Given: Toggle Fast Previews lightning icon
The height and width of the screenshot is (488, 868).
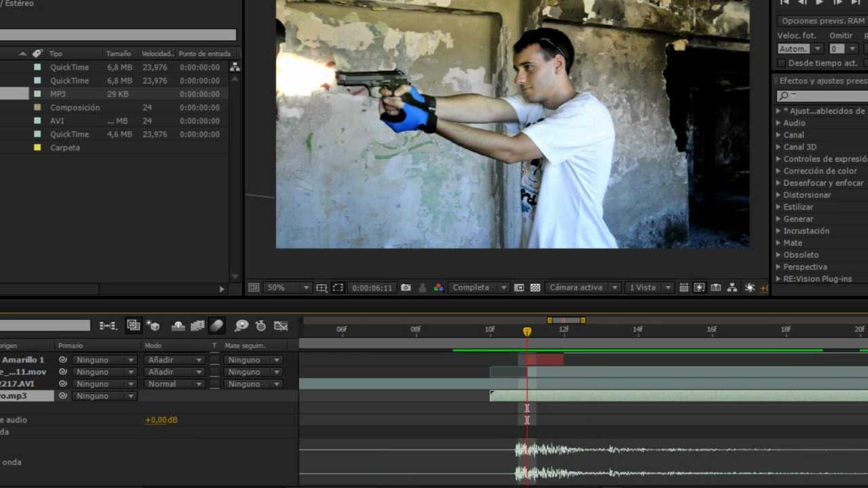Looking at the screenshot, I should [700, 287].
